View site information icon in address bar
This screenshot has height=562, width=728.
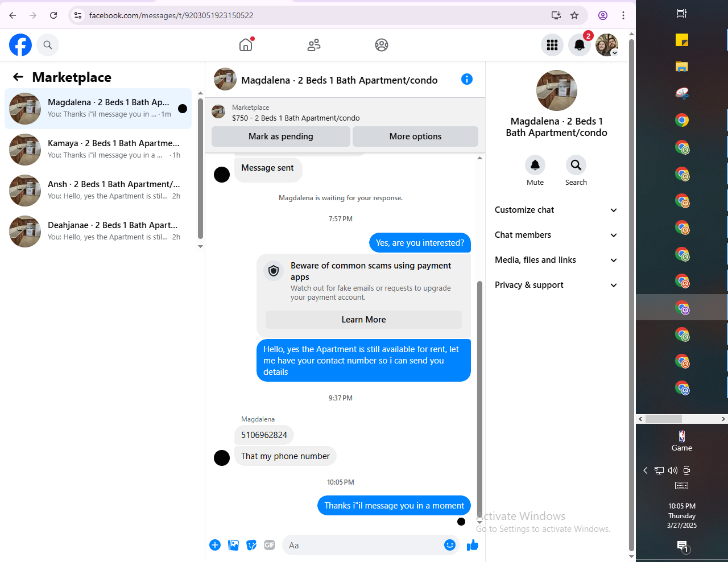[78, 15]
